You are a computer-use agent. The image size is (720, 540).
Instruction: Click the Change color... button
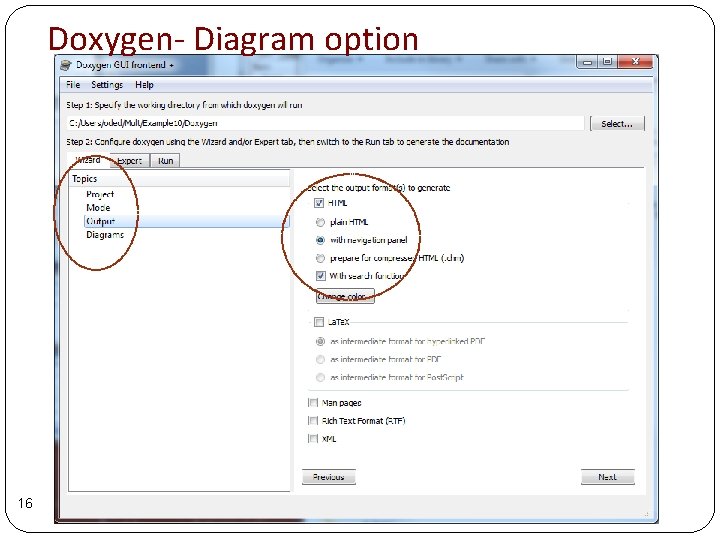pos(345,296)
